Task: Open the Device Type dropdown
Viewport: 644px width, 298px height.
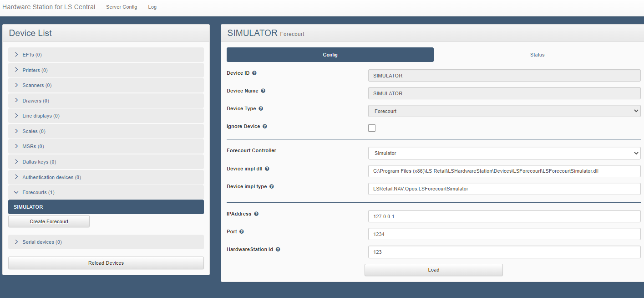Action: (504, 111)
